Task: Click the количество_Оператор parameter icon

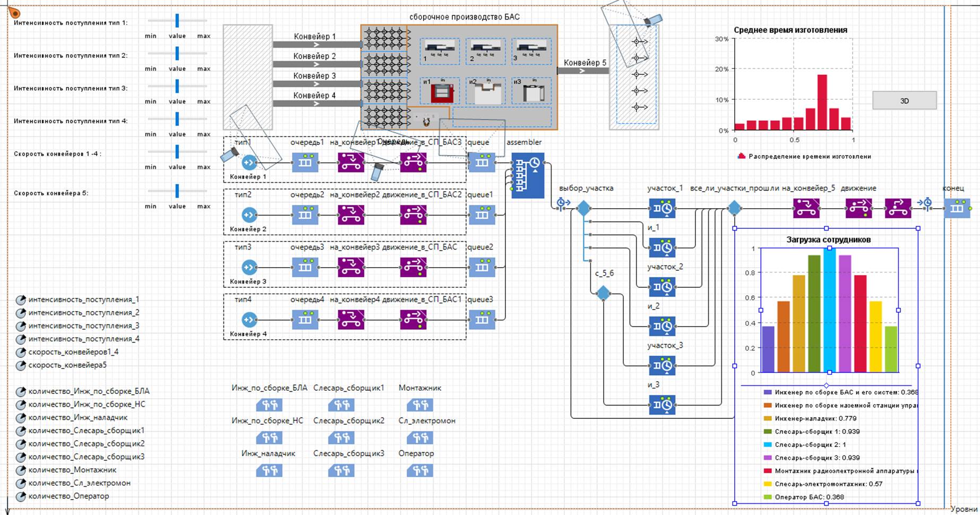Action: [21, 497]
